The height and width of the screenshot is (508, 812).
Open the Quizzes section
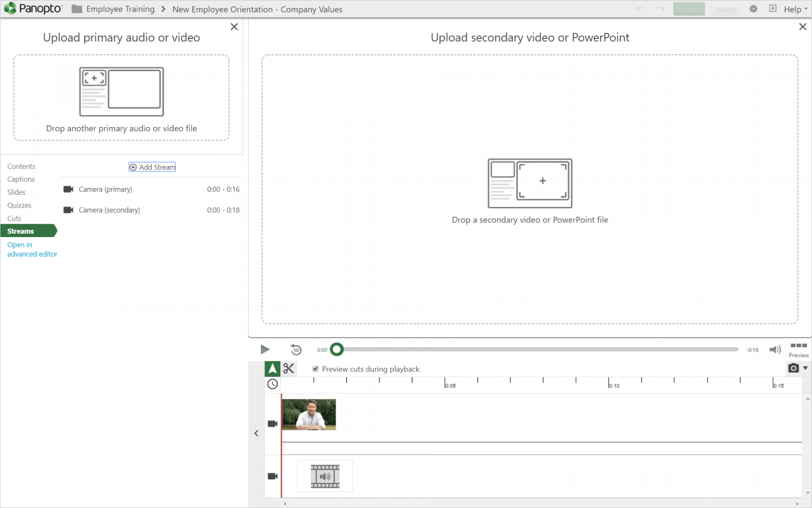pos(19,205)
